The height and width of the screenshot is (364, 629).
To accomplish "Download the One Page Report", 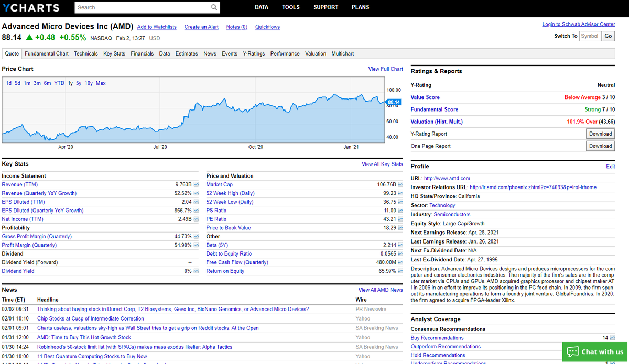I will coord(600,146).
